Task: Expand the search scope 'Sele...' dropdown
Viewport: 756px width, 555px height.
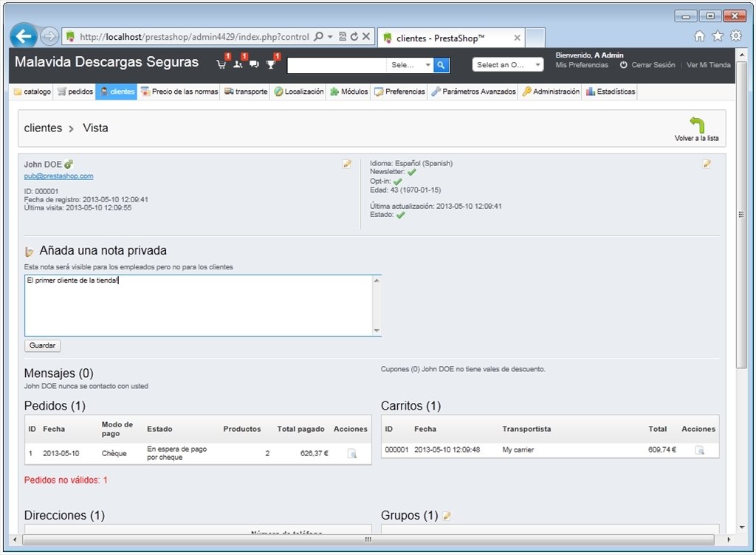Action: pyautogui.click(x=410, y=64)
